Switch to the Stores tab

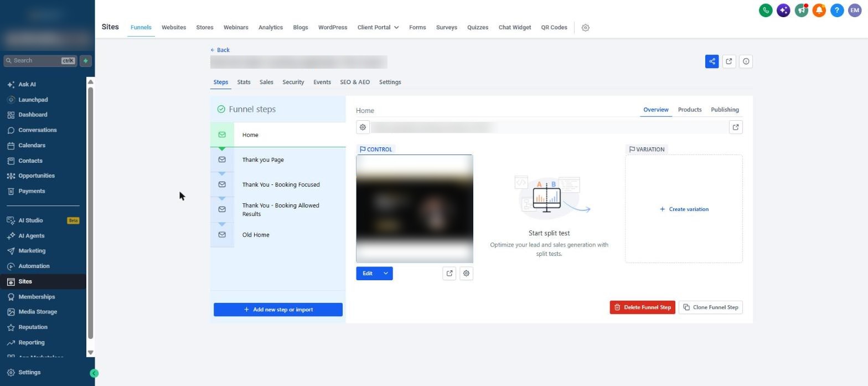coord(205,27)
